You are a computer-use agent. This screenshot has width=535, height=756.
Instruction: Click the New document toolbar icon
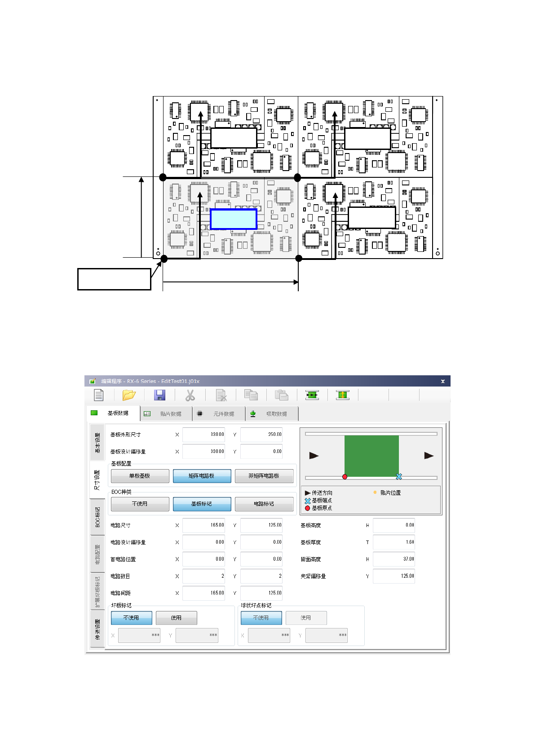pos(98,395)
